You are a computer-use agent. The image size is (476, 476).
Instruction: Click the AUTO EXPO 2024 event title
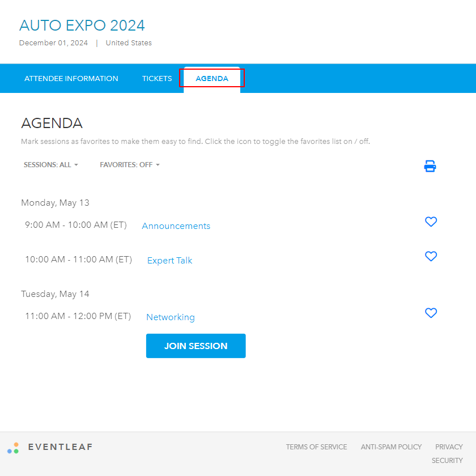point(82,25)
